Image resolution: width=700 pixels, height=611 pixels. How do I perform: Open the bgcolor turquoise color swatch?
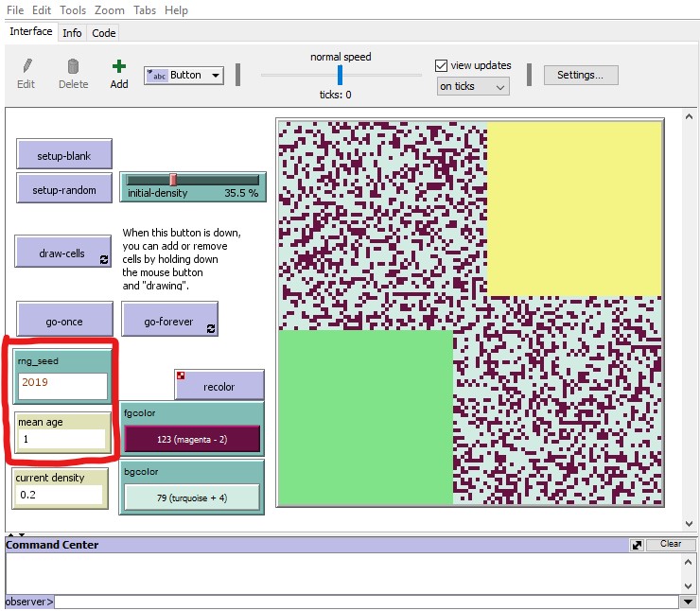coord(192,498)
